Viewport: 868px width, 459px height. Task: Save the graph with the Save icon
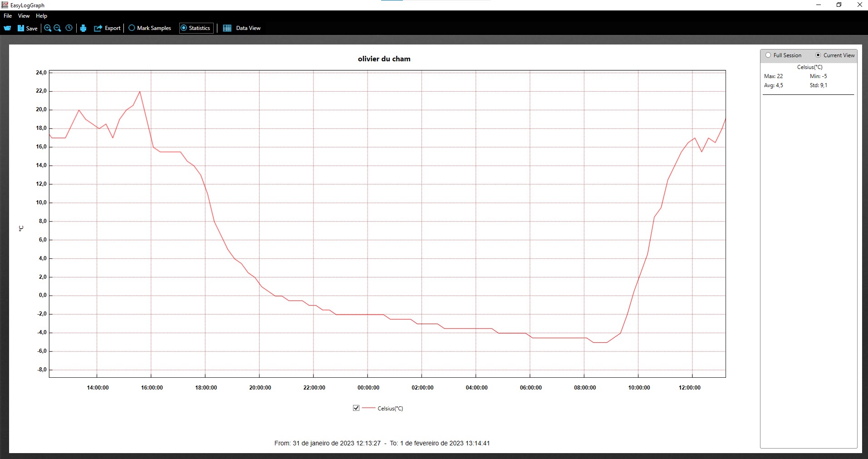(21, 28)
